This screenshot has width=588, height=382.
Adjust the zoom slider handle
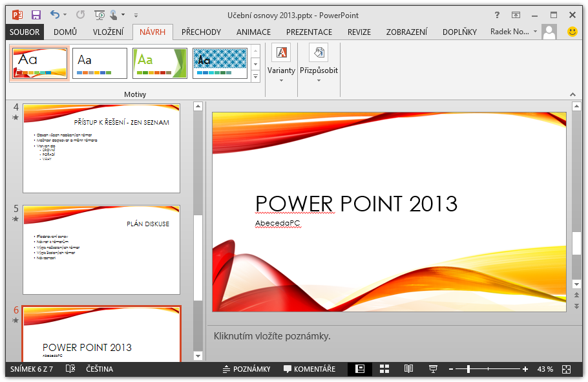468,369
